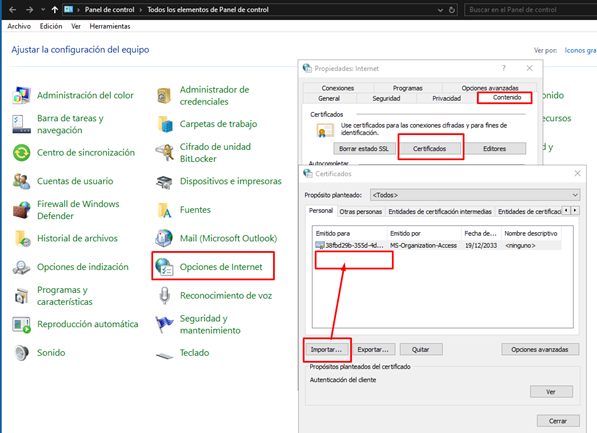Open the Ver menu
Image resolution: width=597 pixels, height=433 pixels.
click(x=76, y=26)
